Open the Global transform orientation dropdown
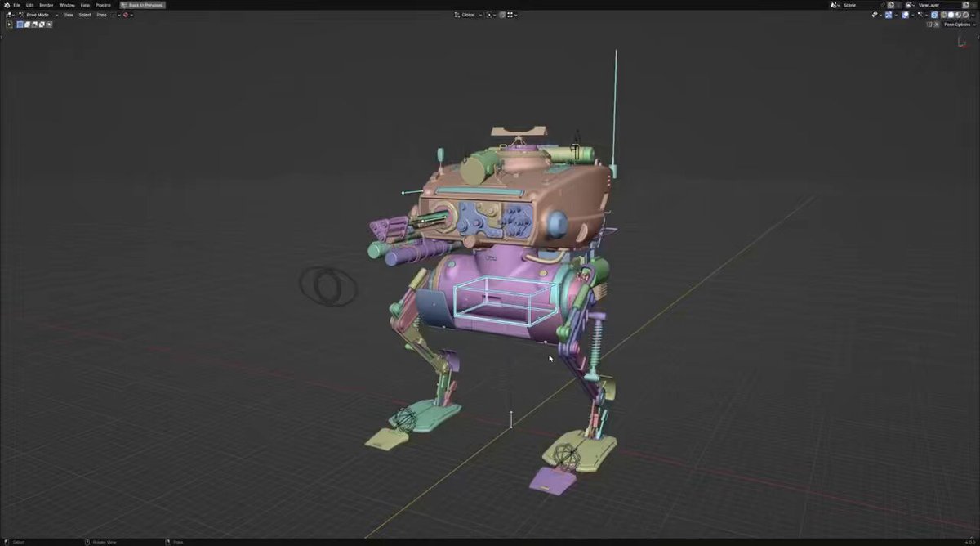 tap(469, 15)
